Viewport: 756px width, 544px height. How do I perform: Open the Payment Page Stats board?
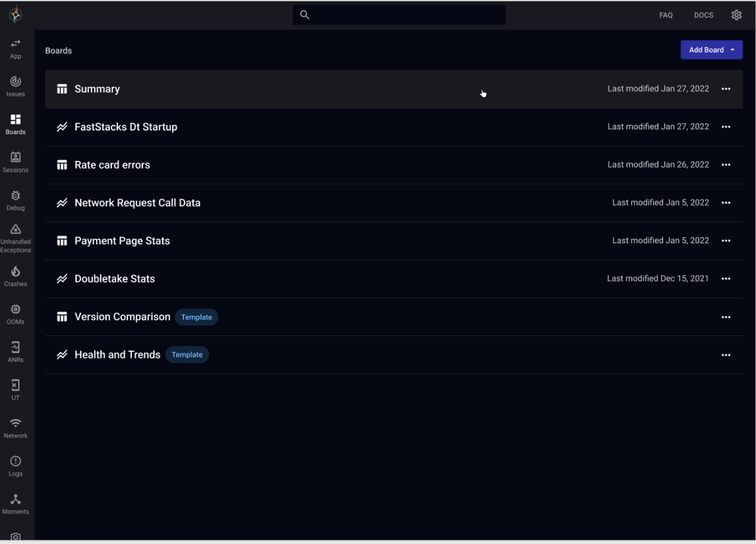pos(394,241)
